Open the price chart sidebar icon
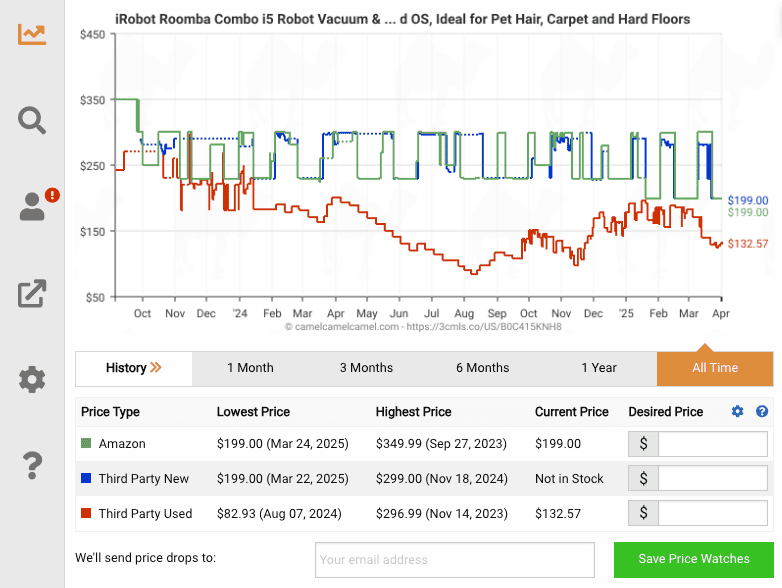Screen dimensions: 782x588 tap(32, 34)
